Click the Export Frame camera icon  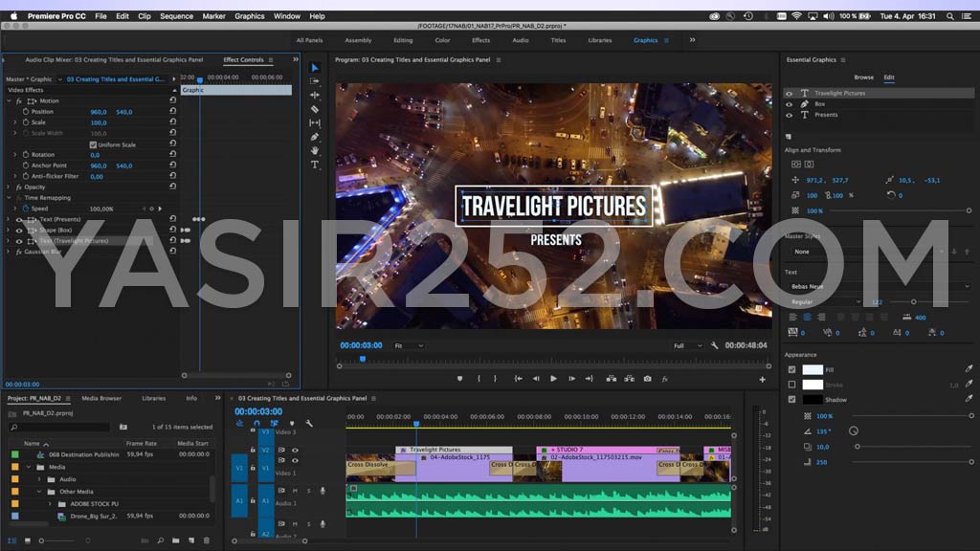(646, 378)
